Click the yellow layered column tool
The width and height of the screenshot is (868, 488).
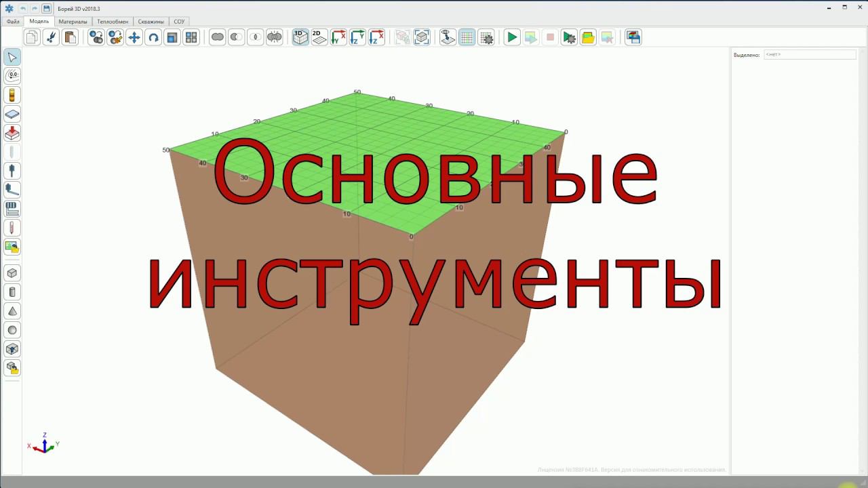point(12,95)
